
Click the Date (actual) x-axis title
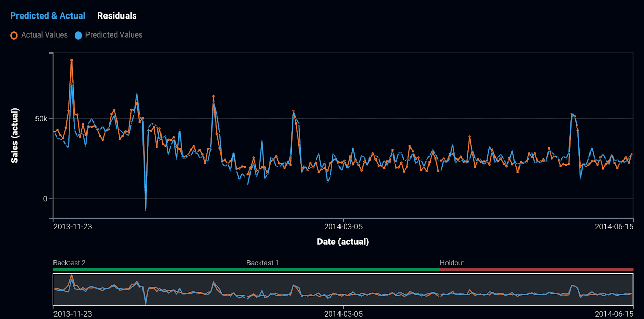pyautogui.click(x=343, y=242)
